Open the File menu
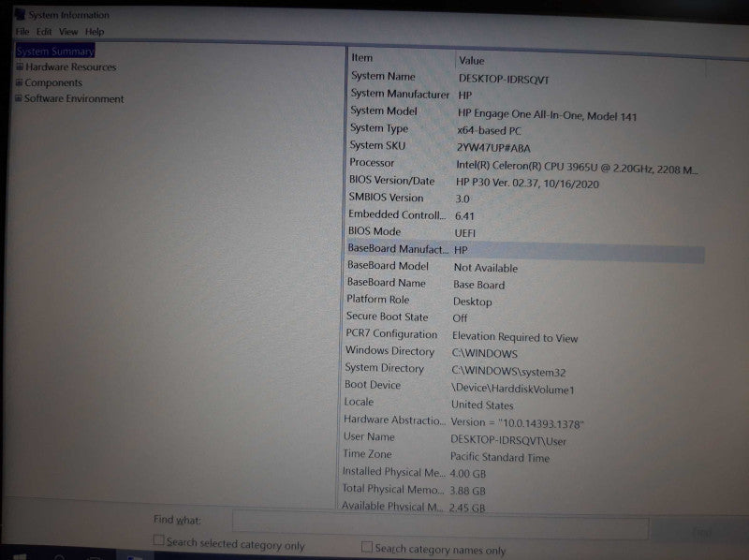749x560 pixels. coord(22,32)
